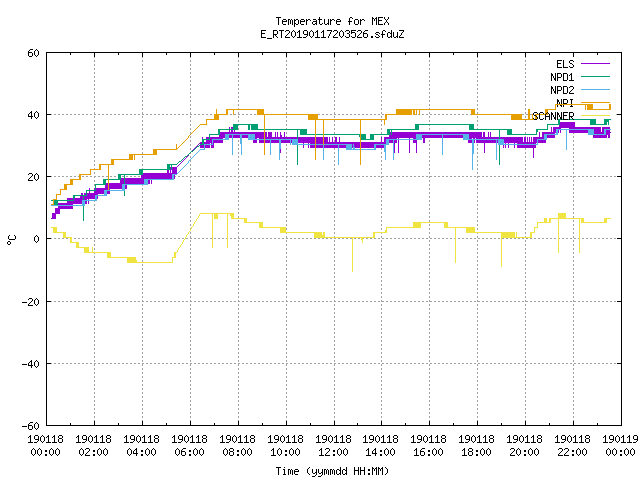Click the y-axis label -60
The height and width of the screenshot is (480, 640).
tap(31, 426)
